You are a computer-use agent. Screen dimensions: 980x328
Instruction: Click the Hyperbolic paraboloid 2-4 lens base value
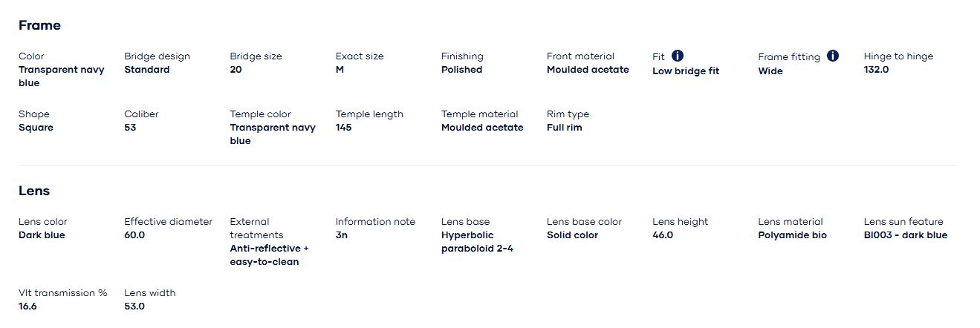click(x=477, y=242)
